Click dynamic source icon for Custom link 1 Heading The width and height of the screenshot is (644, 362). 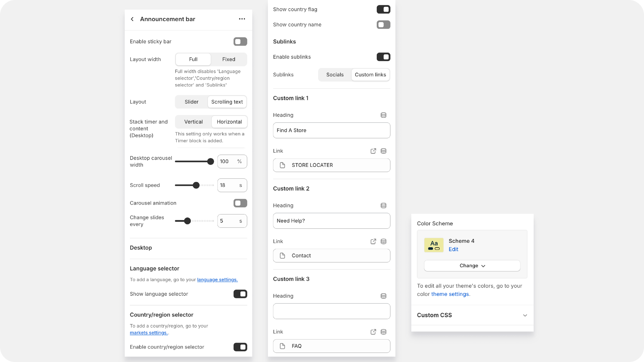[x=383, y=115]
